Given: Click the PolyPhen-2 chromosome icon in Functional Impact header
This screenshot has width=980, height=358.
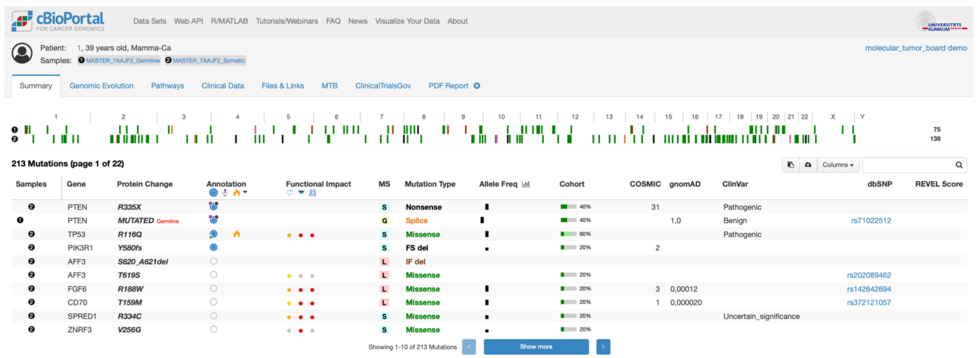Looking at the screenshot, I should [x=312, y=193].
